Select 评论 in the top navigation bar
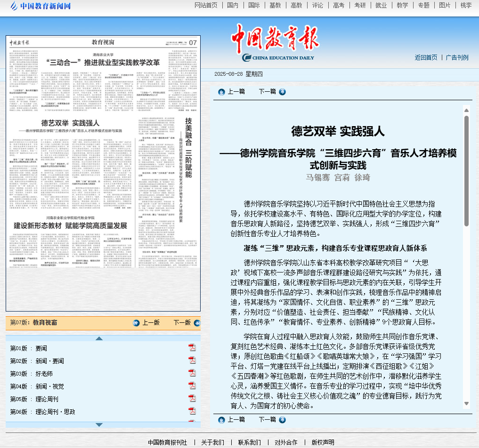This screenshot has width=479, height=448. pos(317,5)
